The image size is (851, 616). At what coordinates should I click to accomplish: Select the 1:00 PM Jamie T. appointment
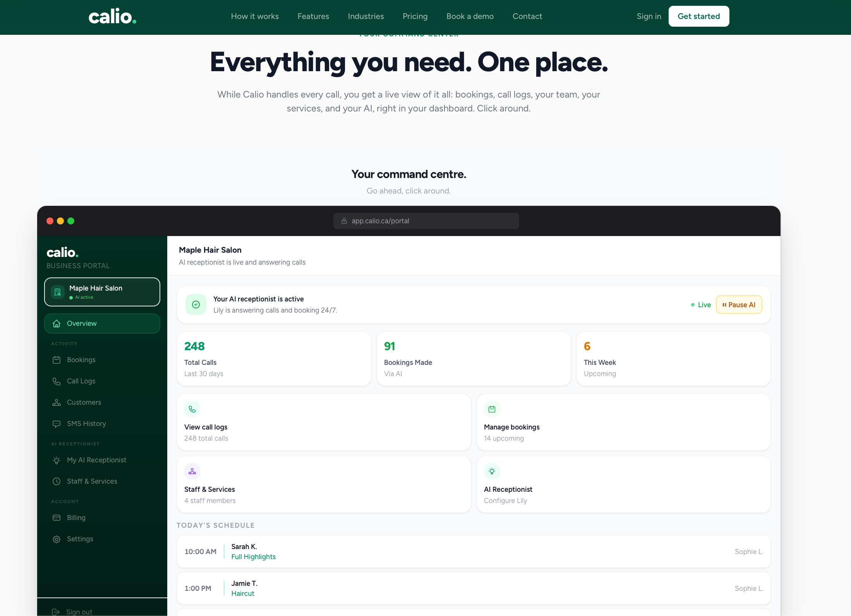click(474, 589)
